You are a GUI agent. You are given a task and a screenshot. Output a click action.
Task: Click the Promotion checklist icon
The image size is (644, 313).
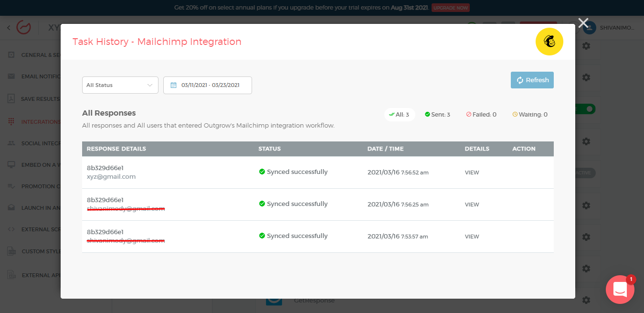click(11, 186)
